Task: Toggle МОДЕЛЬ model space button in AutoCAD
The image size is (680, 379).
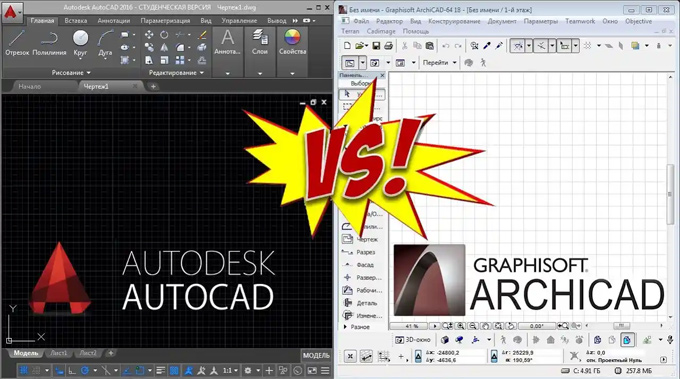Action: [x=316, y=356]
